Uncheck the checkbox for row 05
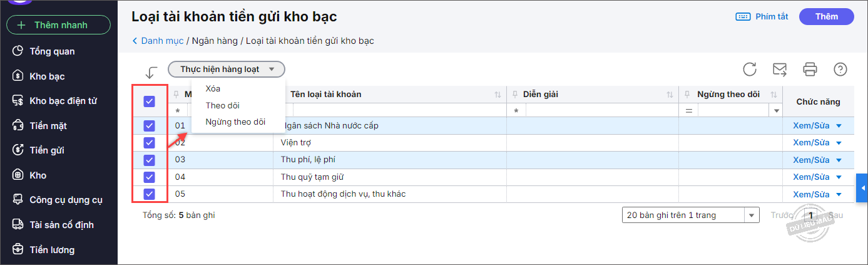 150,194
